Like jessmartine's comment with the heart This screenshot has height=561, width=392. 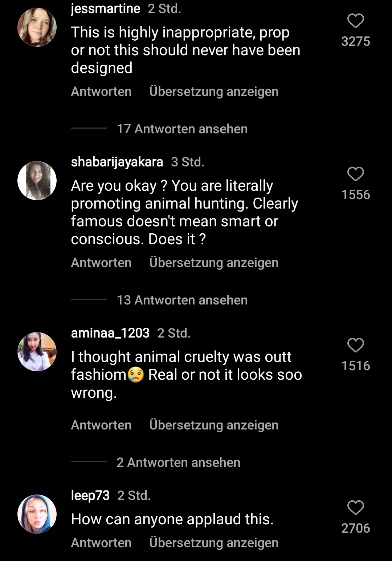click(355, 21)
